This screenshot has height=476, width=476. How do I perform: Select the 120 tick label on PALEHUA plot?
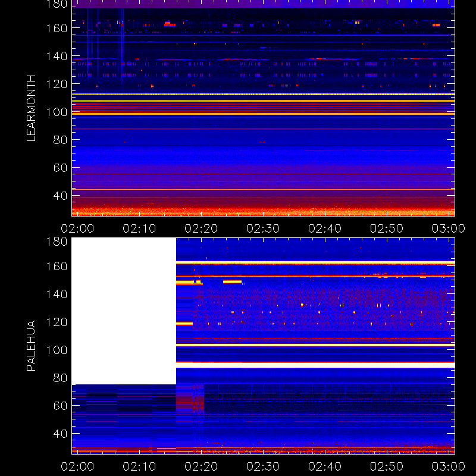click(x=57, y=322)
